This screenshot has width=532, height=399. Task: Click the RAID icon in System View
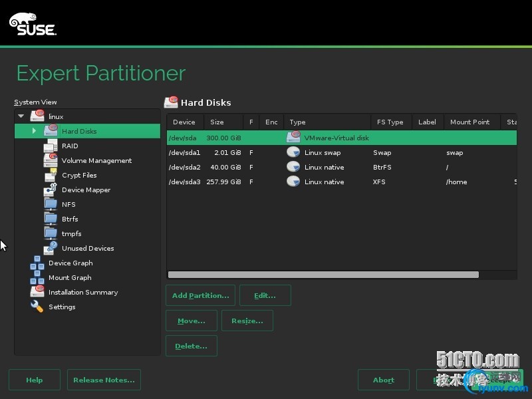pyautogui.click(x=51, y=146)
